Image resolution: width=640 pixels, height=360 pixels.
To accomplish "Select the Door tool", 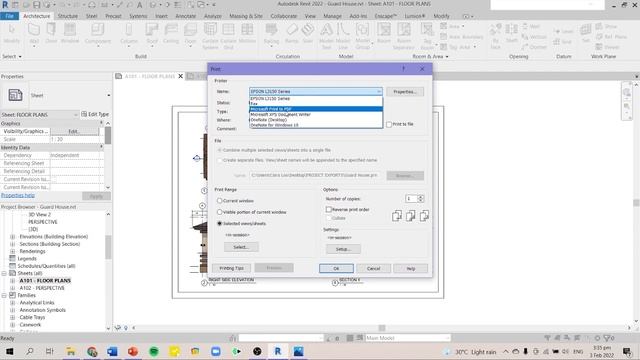I will coord(51,34).
